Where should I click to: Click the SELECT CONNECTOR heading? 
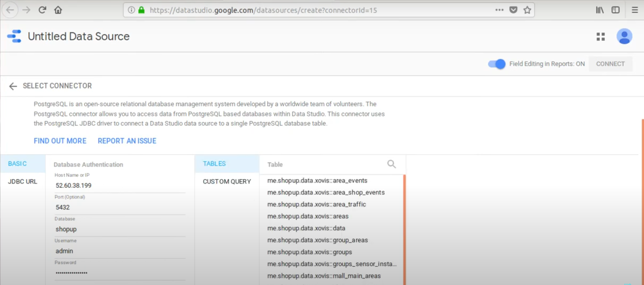click(x=57, y=86)
